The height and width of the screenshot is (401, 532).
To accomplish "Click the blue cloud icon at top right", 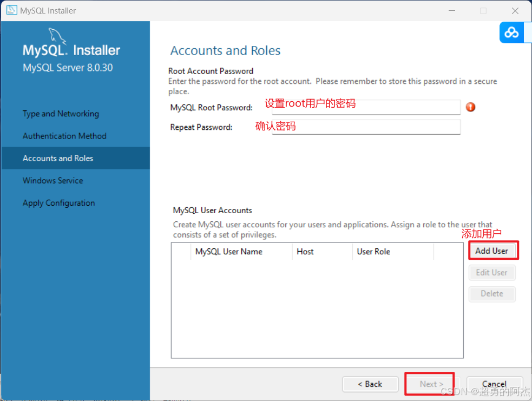I will click(511, 32).
